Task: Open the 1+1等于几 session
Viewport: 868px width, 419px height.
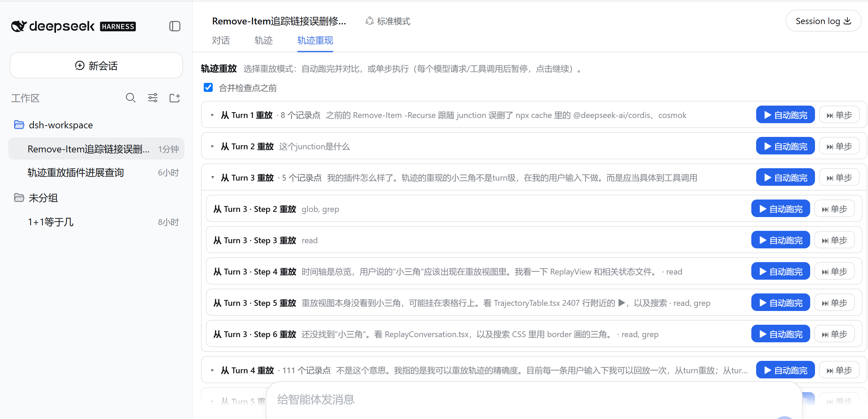Action: click(x=96, y=222)
